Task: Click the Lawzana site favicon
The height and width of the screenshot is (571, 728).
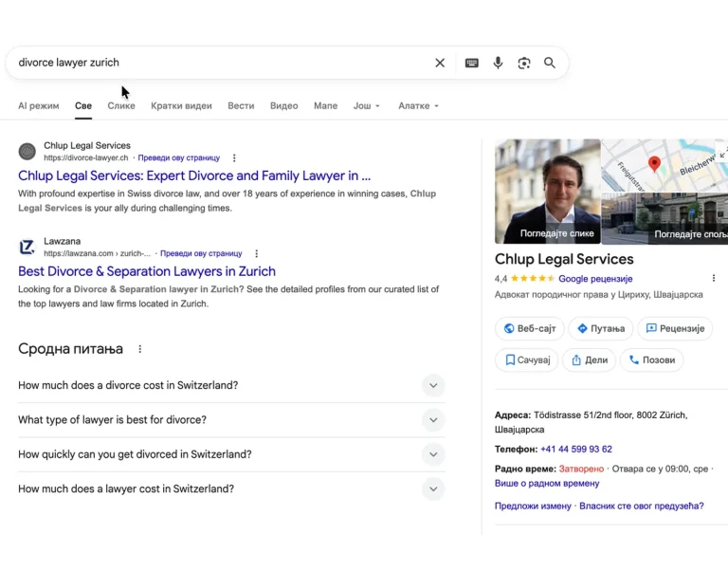Action: click(27, 248)
